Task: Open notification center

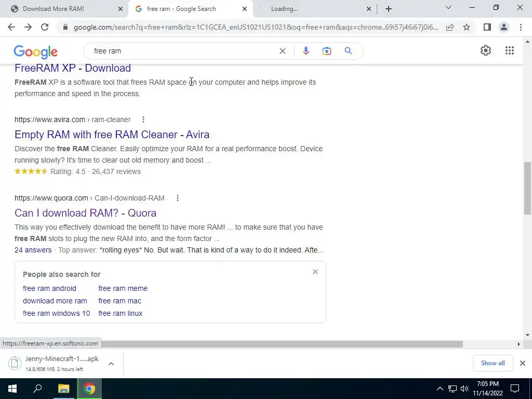Action: coord(515,389)
